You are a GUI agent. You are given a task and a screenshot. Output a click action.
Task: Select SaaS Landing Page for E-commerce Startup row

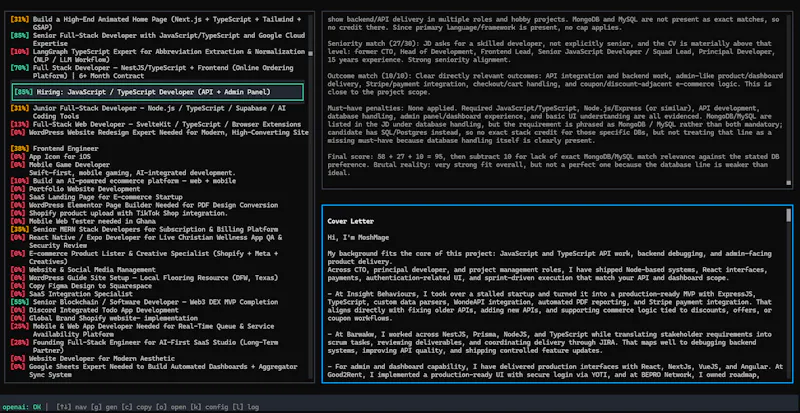pyautogui.click(x=96, y=197)
